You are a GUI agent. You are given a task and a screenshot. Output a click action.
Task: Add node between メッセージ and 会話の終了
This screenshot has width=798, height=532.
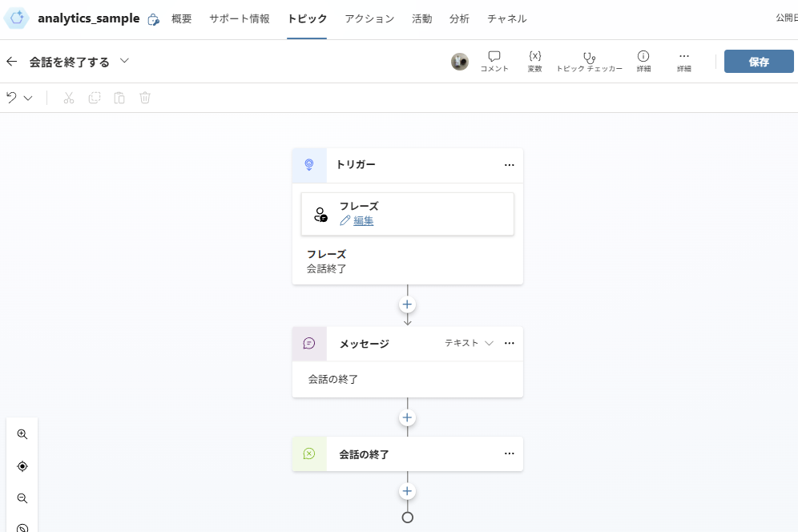[x=407, y=417]
